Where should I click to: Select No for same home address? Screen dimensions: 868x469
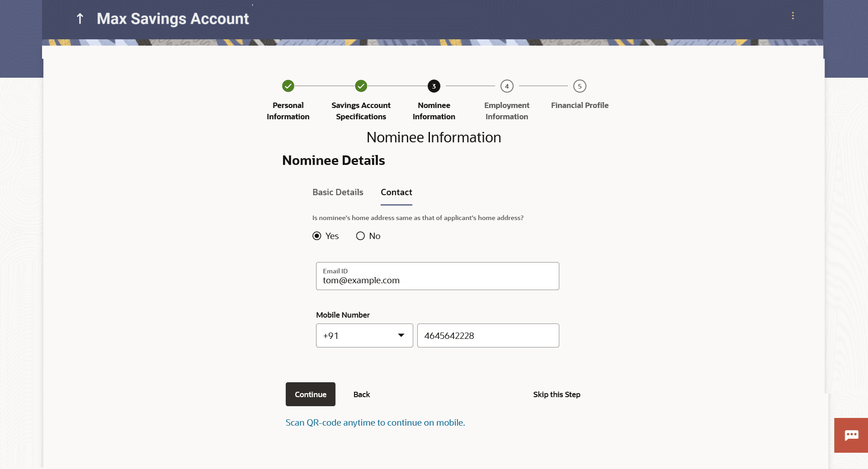[360, 236]
